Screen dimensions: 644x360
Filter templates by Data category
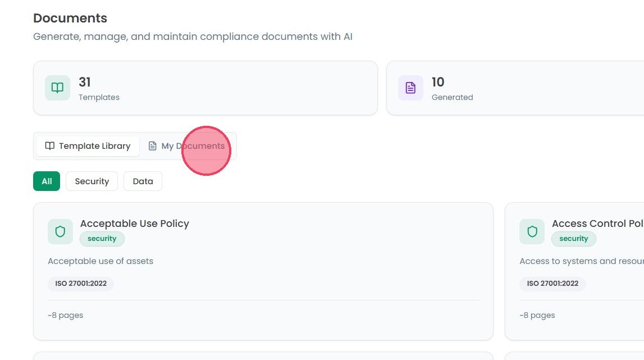143,181
